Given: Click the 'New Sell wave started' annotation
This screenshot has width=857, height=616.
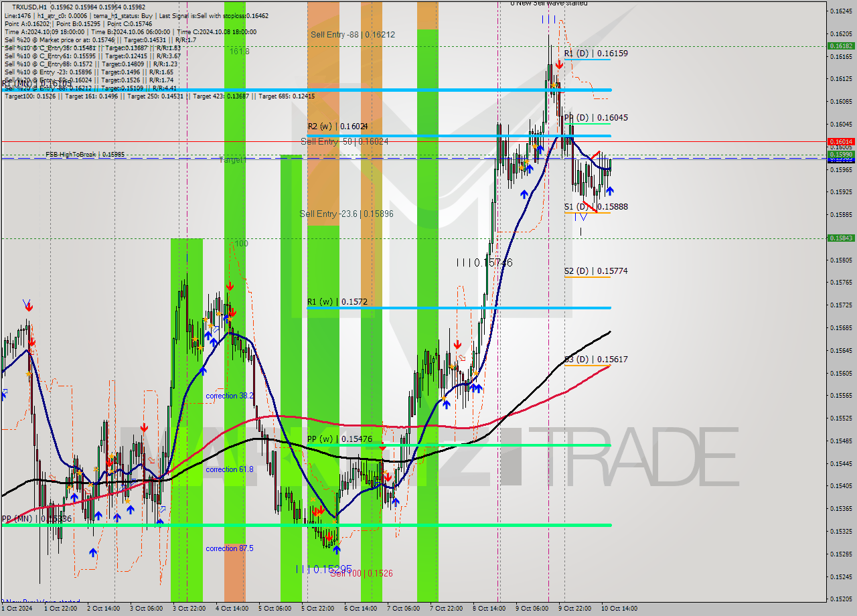Looking at the screenshot, I should coord(549,3).
